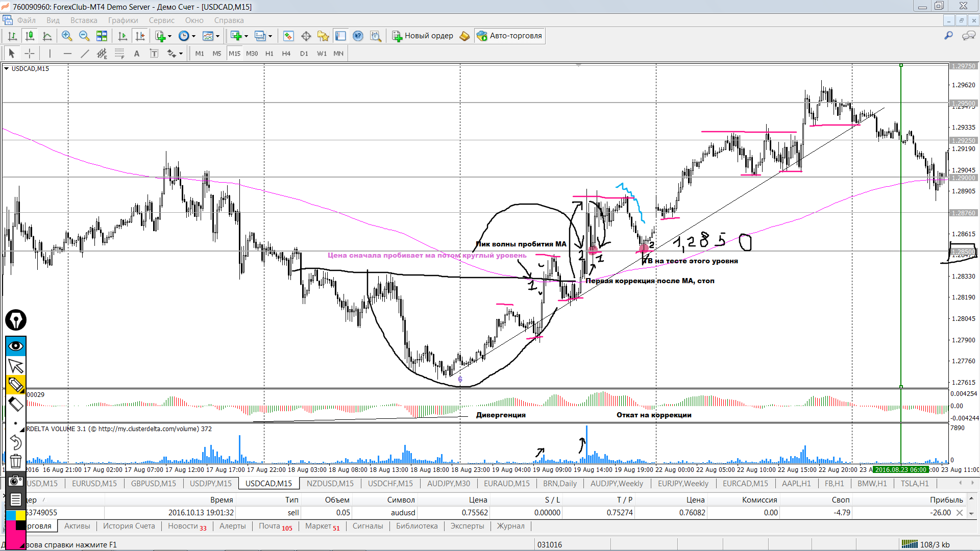Open USDCAD,M15 chart title triangle menu
Screen dimensions: 980x551
[x=6, y=68]
